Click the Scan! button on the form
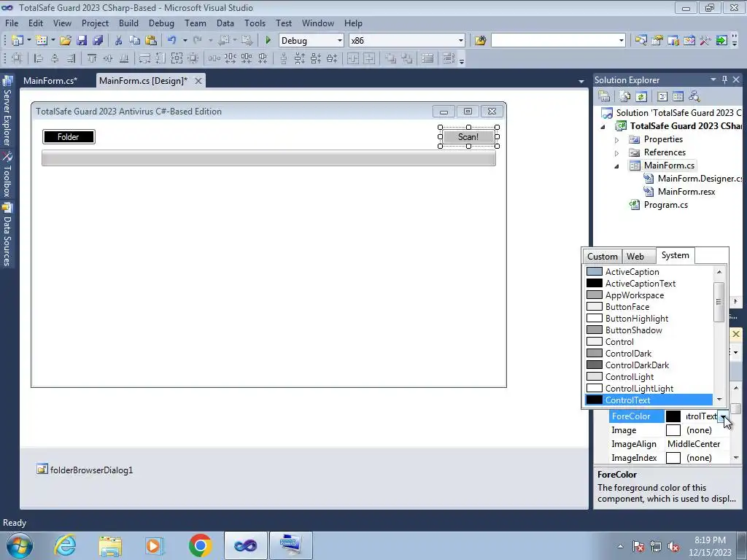This screenshot has height=560, width=747. pos(468,136)
